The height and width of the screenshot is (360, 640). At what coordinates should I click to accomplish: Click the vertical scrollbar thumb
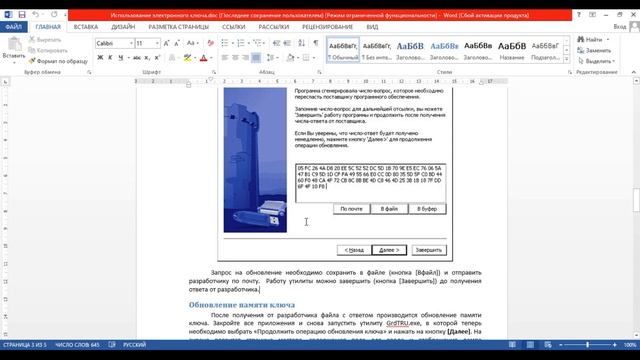tap(636, 200)
